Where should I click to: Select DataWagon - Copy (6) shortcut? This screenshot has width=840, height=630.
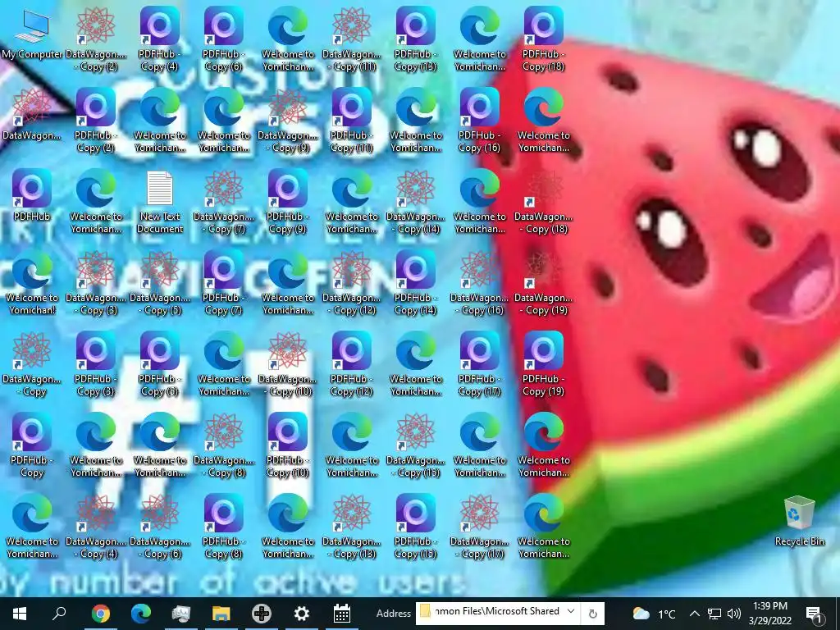pos(160,527)
